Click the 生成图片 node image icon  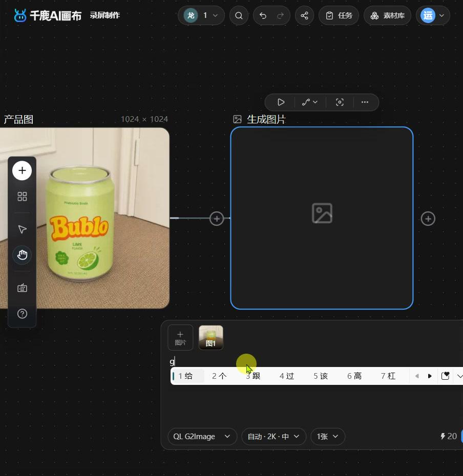[237, 119]
